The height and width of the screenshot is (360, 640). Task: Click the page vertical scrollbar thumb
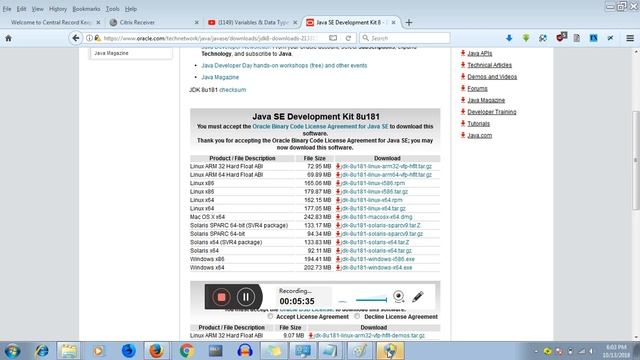click(636, 160)
